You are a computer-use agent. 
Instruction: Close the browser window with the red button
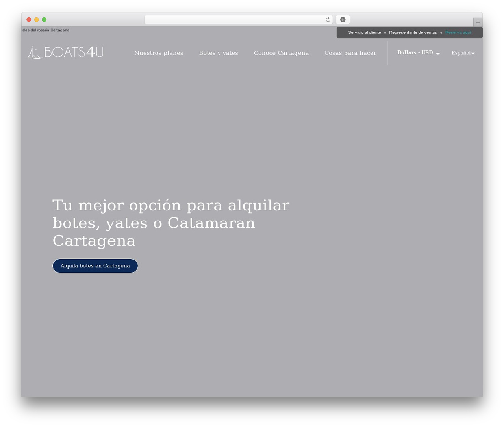click(x=29, y=20)
